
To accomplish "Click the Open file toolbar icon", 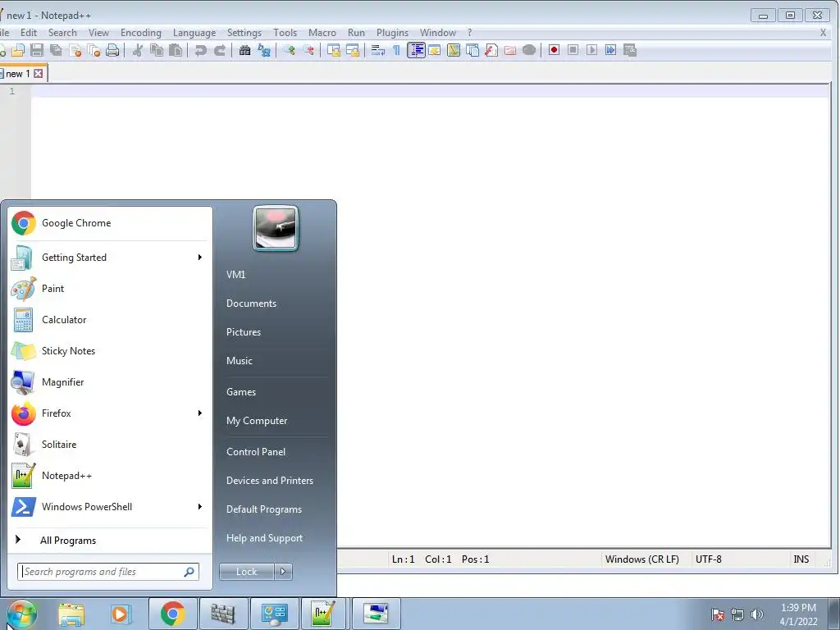I will 18,50.
